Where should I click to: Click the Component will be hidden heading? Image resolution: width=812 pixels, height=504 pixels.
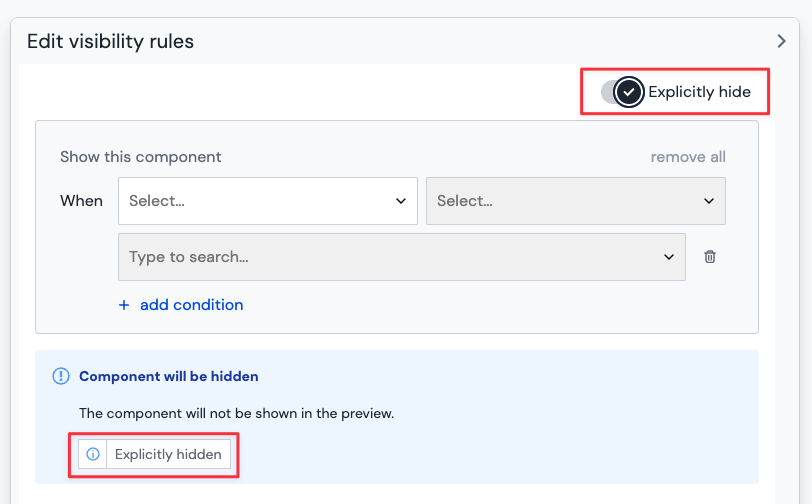(x=169, y=377)
